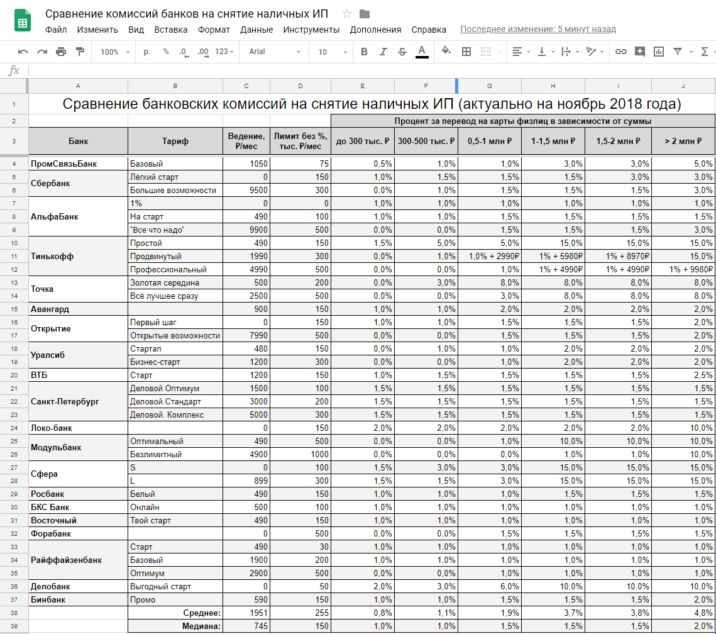This screenshot has height=634, width=716.
Task: Select the Тариф header cell
Action: click(175, 141)
